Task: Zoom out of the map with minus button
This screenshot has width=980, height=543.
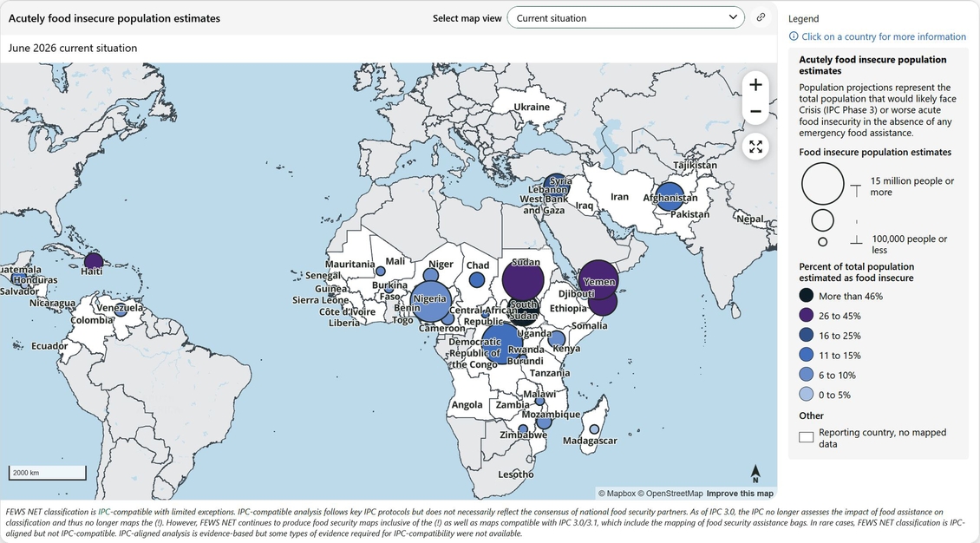Action: click(755, 112)
